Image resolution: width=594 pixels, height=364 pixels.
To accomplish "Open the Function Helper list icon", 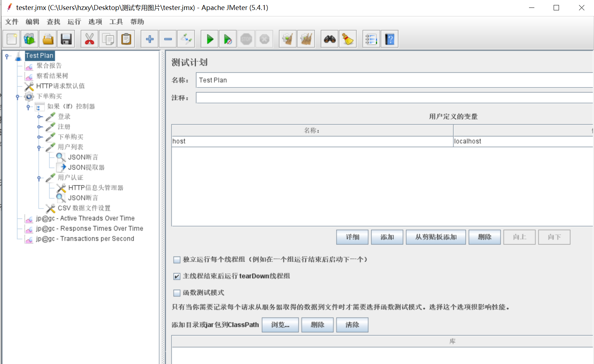I will click(x=371, y=39).
